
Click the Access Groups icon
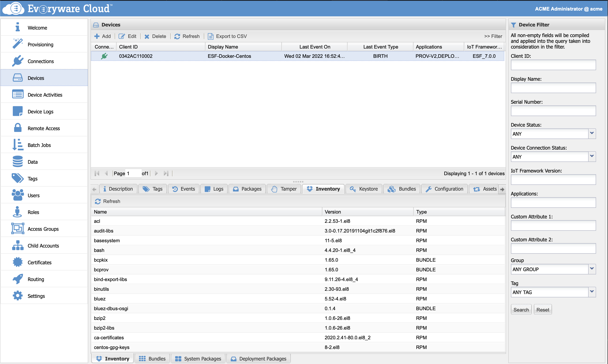17,229
